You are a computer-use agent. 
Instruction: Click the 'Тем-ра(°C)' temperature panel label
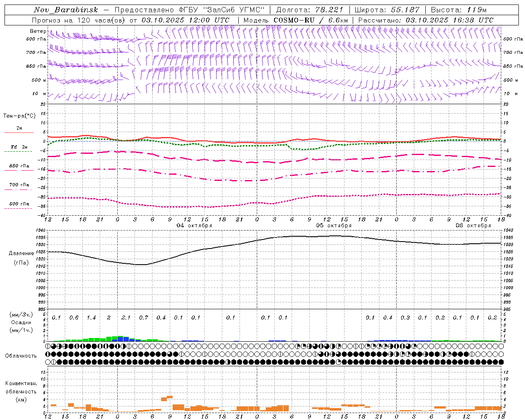(x=19, y=116)
